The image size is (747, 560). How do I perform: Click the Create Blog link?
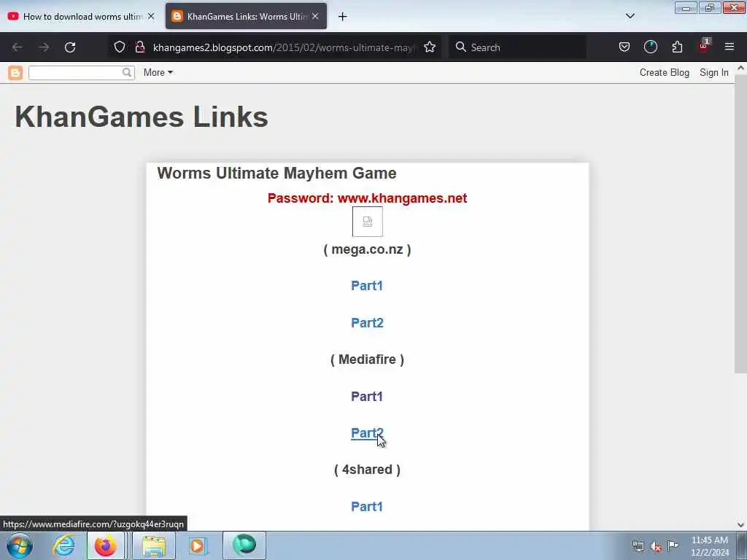tap(664, 72)
